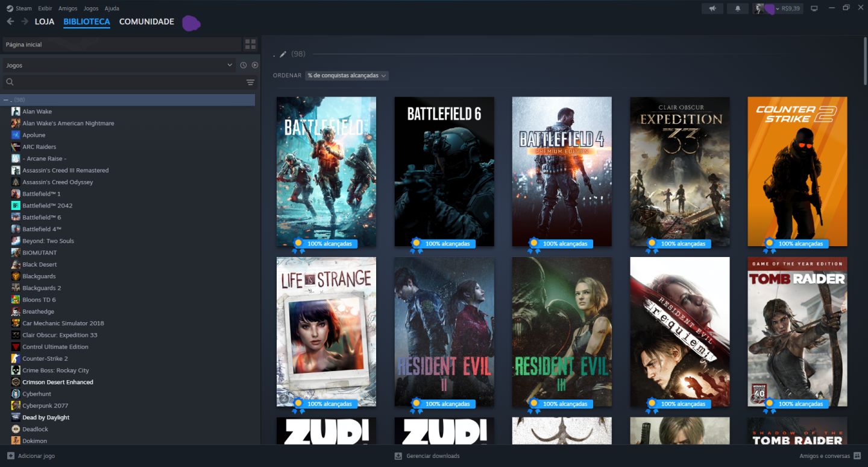Viewport: 868px width, 467px height.
Task: Select ARC Raiders in game list
Action: click(39, 147)
